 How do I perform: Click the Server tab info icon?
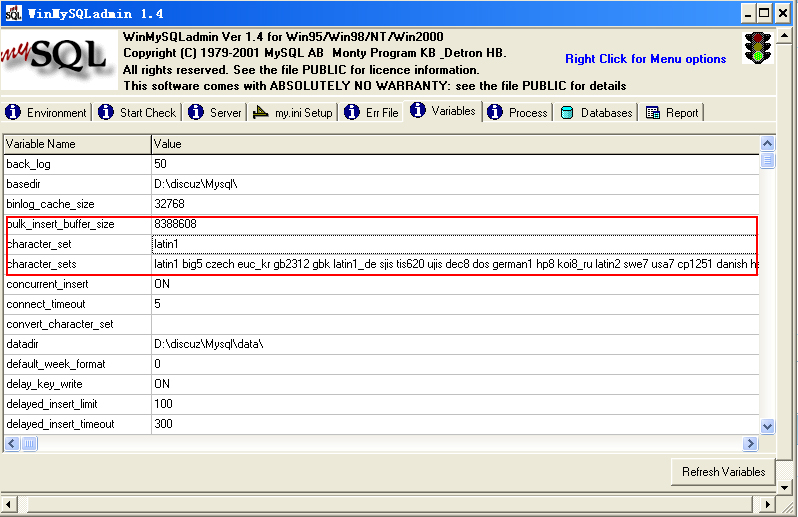(x=196, y=112)
